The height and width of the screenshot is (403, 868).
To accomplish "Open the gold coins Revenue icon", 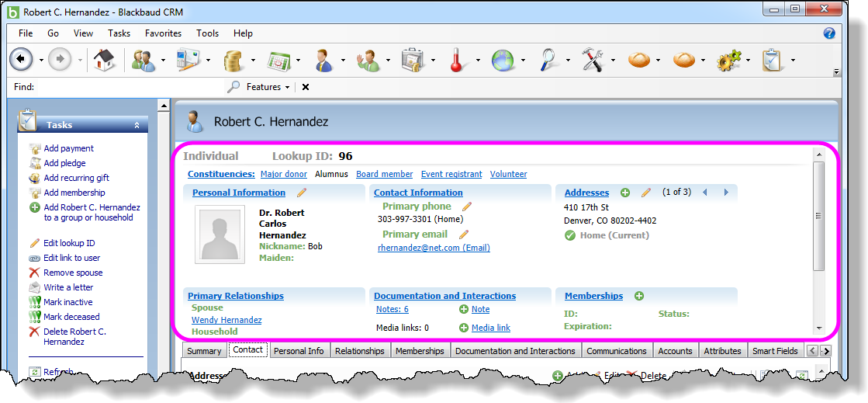I will point(234,60).
